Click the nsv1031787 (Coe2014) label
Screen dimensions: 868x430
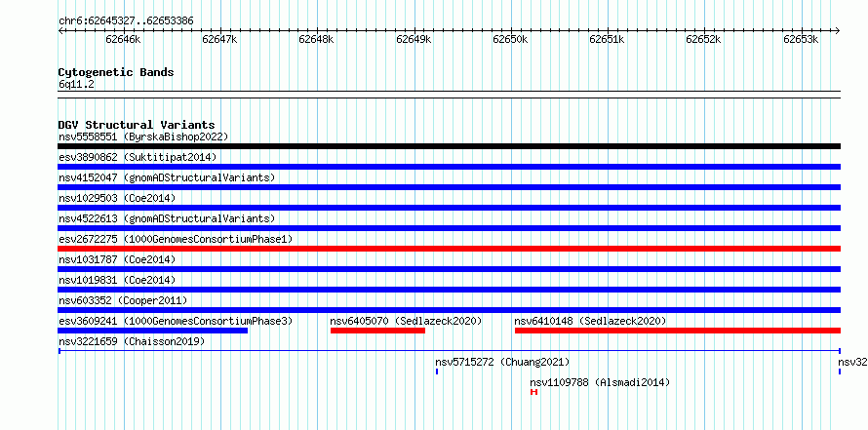coord(117,259)
